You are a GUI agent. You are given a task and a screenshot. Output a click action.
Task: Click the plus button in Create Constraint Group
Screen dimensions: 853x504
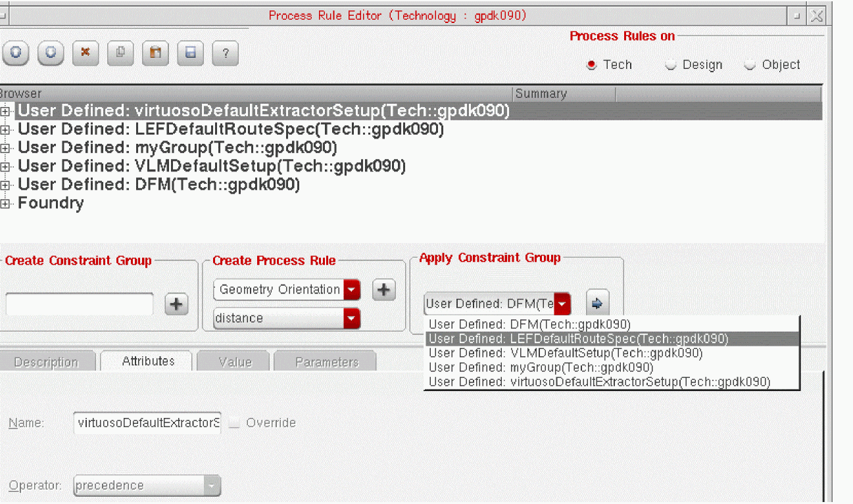[176, 304]
